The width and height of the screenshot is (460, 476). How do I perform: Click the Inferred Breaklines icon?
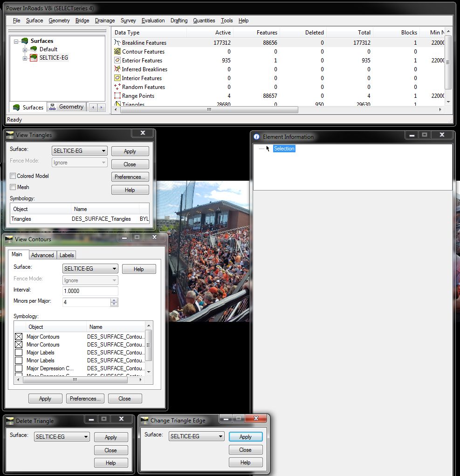tap(117, 69)
